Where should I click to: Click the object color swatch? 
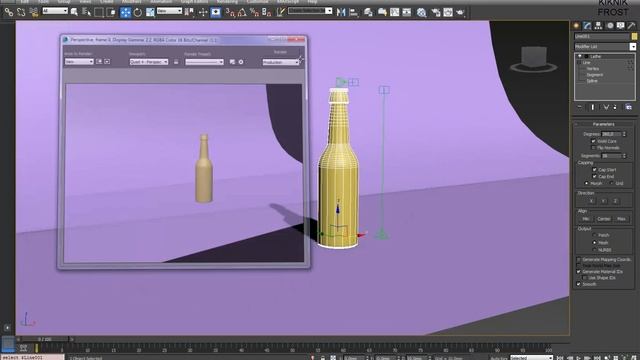click(634, 36)
